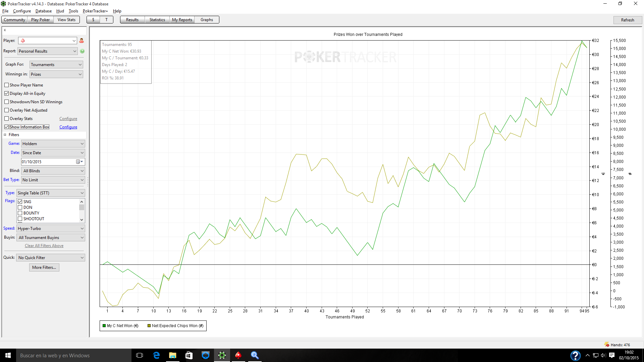Open the Blind All Blinds dropdown
Screen dimensions: 644x362
(53, 171)
